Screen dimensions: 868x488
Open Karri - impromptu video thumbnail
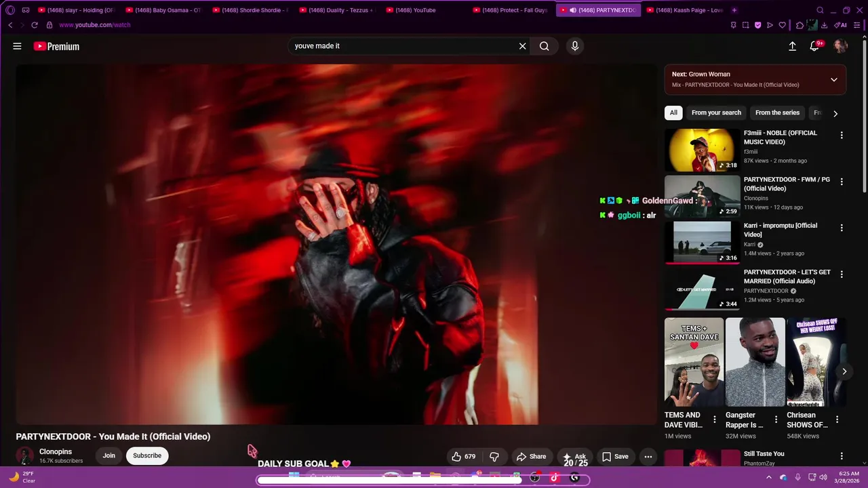pos(702,243)
